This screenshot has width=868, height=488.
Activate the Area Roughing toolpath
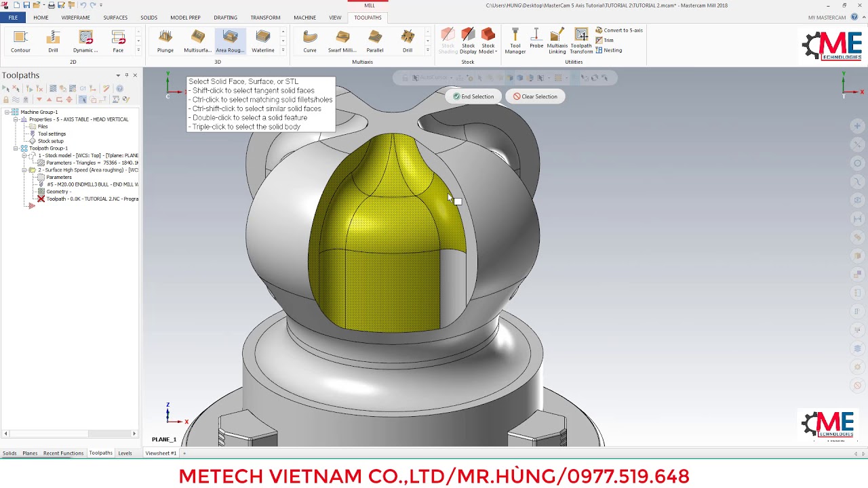pos(230,41)
